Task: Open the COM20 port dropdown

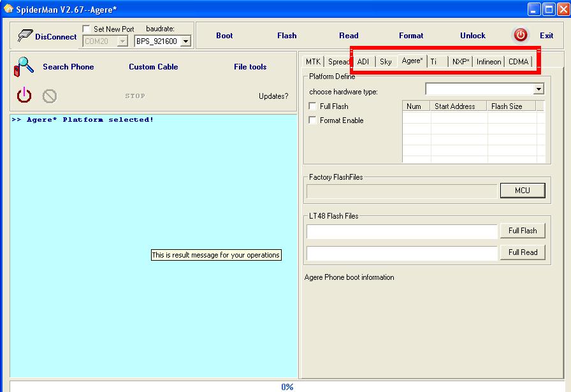Action: coord(122,41)
